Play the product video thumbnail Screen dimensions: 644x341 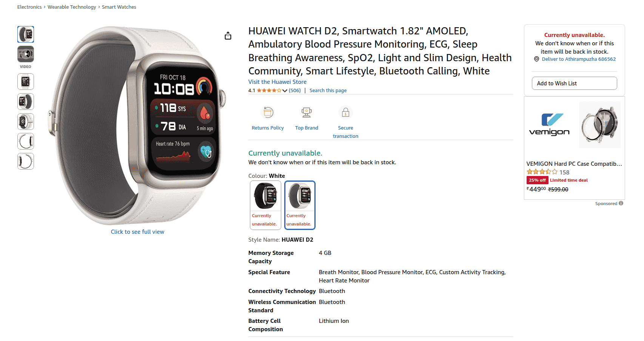click(x=26, y=54)
